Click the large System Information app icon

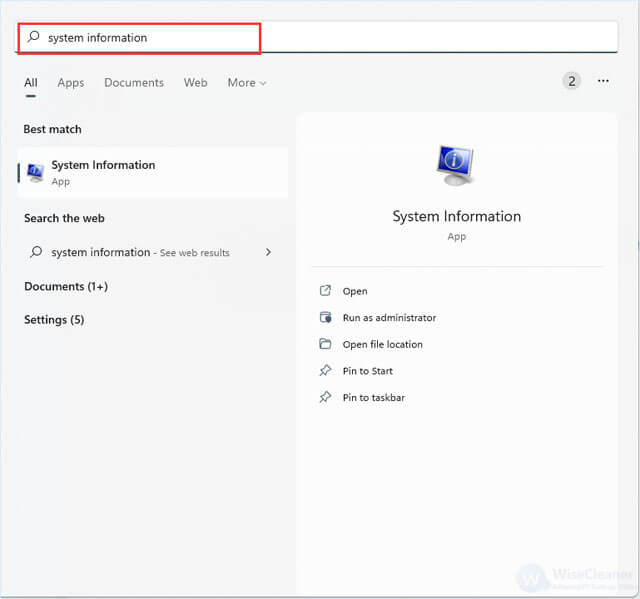point(456,165)
